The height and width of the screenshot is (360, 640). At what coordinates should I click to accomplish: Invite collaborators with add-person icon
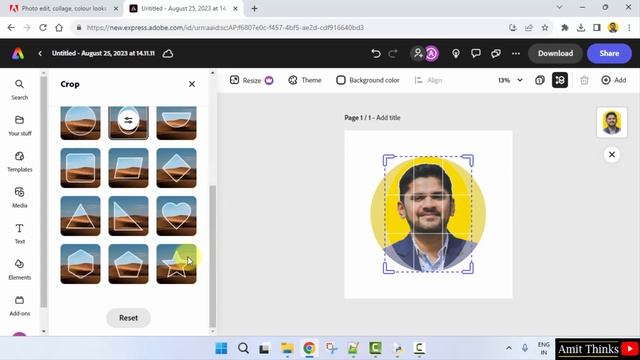click(x=418, y=53)
